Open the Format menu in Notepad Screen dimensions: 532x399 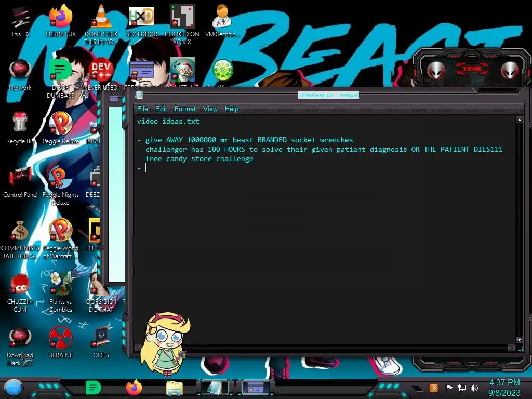[185, 109]
